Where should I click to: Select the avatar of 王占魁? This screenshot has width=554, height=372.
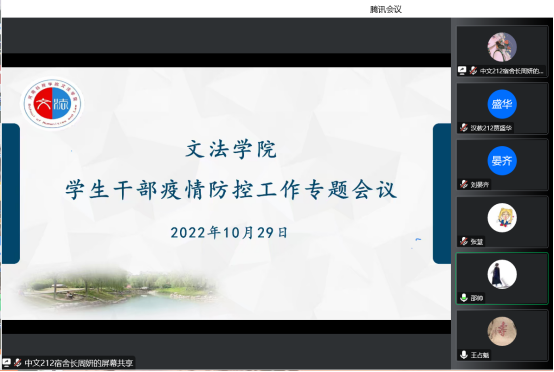[502, 331]
